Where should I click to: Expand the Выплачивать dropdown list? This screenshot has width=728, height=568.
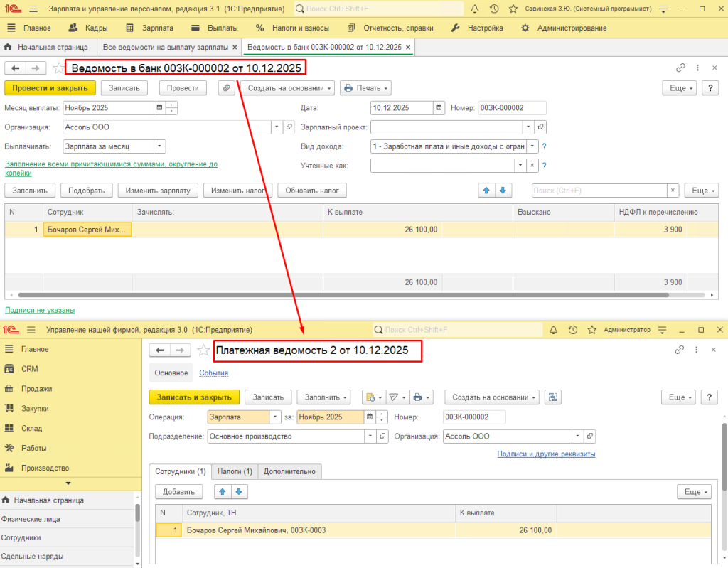[x=159, y=146]
